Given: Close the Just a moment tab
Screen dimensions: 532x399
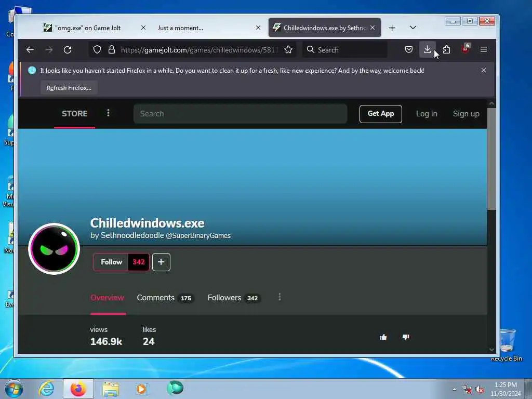Looking at the screenshot, I should pos(258,28).
